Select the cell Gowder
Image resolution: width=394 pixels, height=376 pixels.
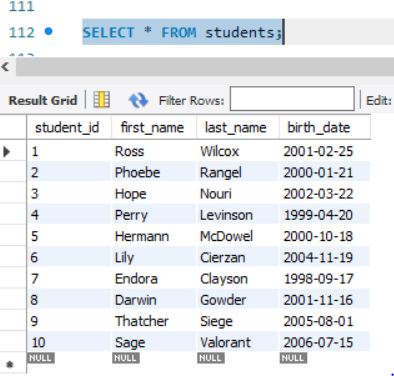(x=238, y=300)
